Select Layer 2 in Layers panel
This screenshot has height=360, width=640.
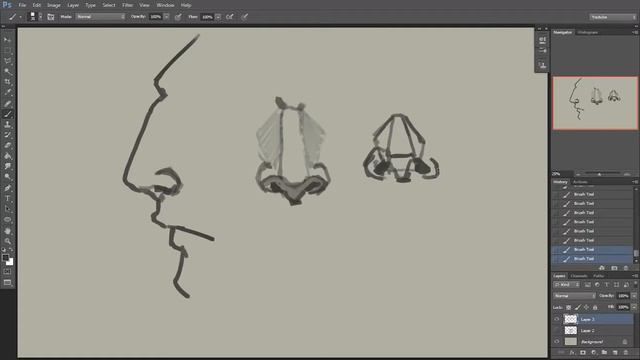point(593,330)
